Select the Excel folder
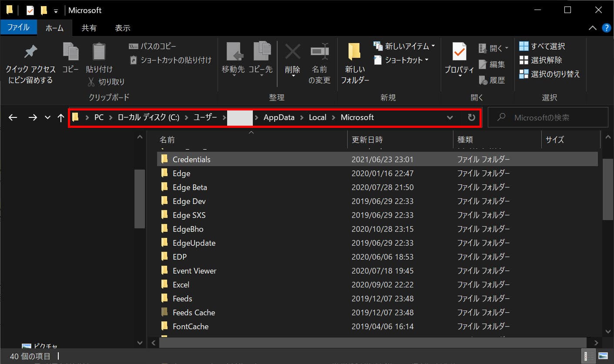This screenshot has width=614, height=364. (x=377, y=284)
